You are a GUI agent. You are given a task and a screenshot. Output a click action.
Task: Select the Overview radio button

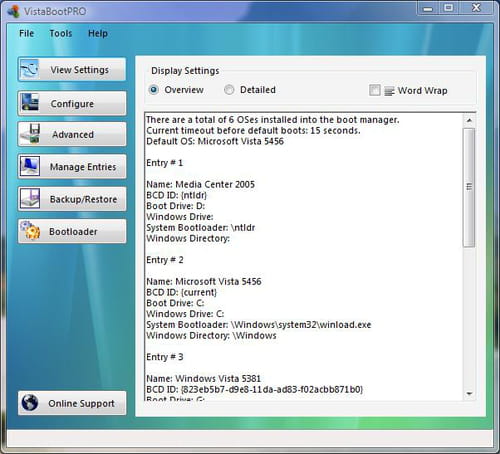tap(154, 90)
